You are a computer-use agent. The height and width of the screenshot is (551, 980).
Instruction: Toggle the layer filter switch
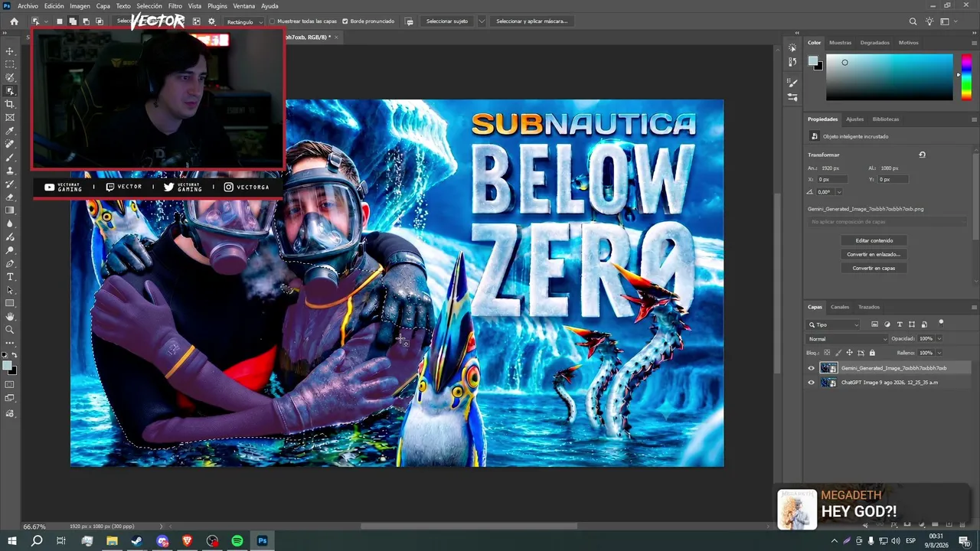[941, 323]
